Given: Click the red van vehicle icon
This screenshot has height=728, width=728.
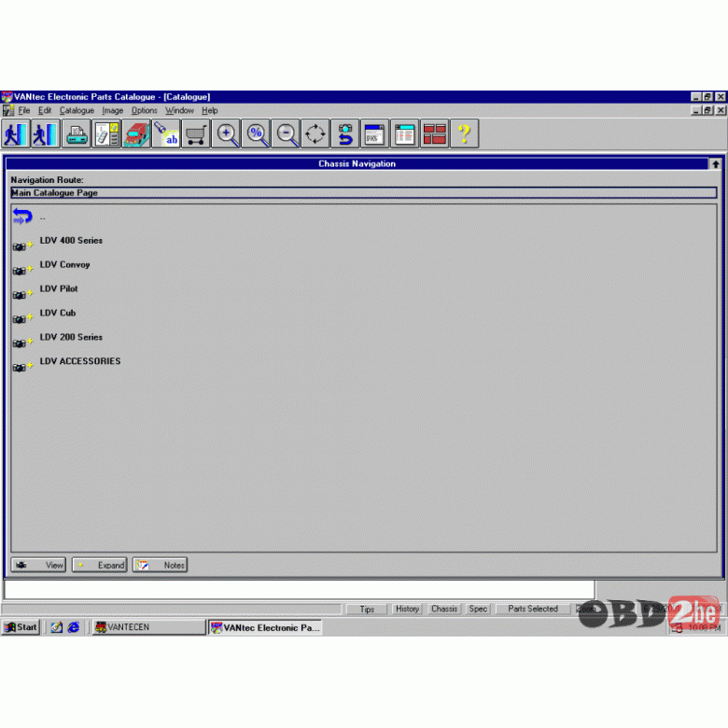Looking at the screenshot, I should [136, 134].
